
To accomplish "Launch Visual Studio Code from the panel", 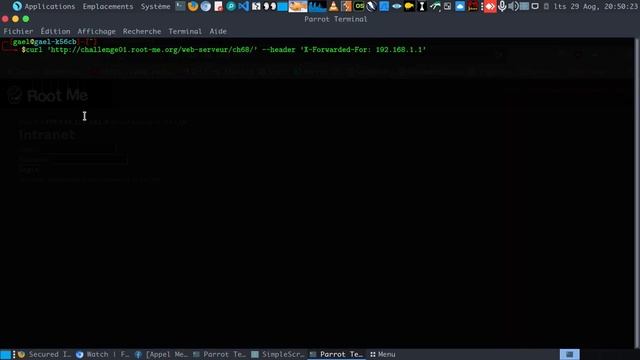I will click(243, 6).
